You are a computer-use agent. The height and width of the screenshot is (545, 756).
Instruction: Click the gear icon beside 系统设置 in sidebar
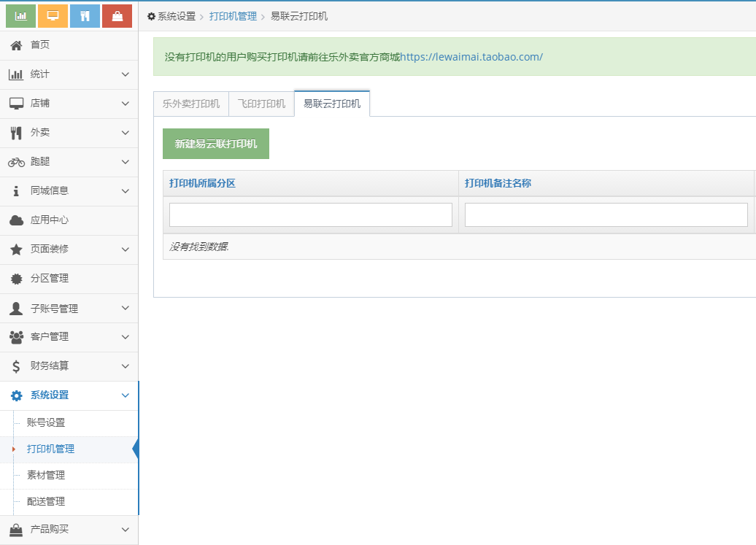16,395
